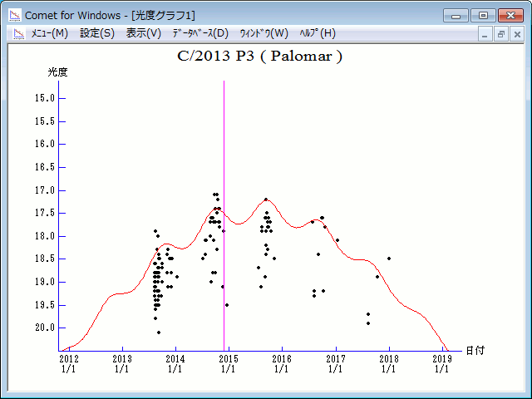Click the 日付 date axis label
The image size is (532, 399).
pos(475,351)
